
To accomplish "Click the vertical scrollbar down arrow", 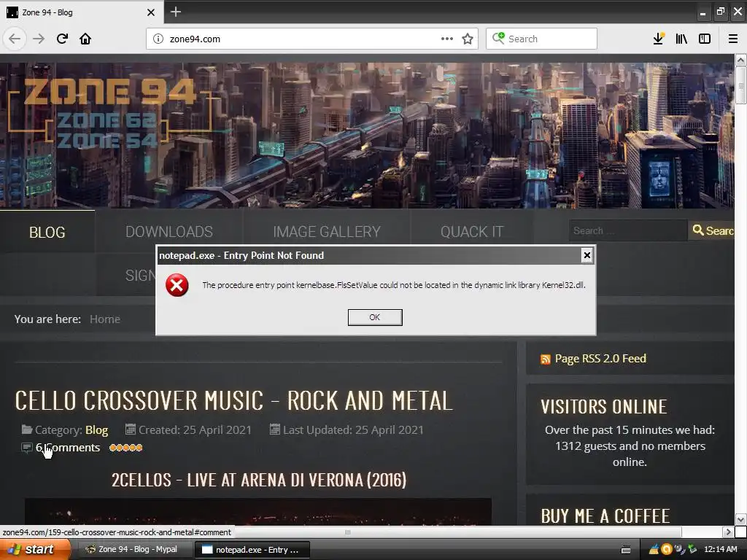I will coord(740,519).
